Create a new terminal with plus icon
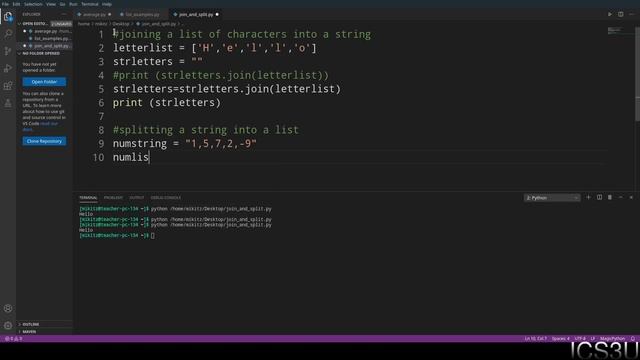This screenshot has height=360, width=640. [588, 198]
